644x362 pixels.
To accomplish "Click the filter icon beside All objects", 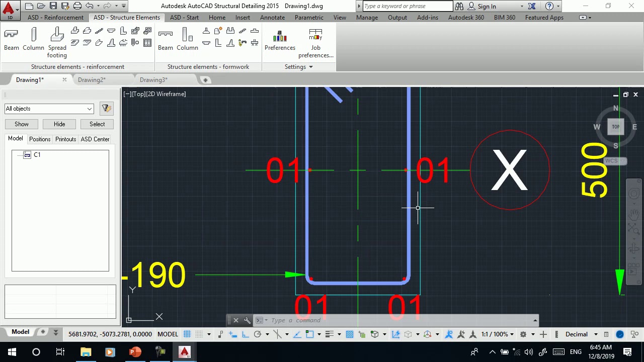I will [106, 108].
